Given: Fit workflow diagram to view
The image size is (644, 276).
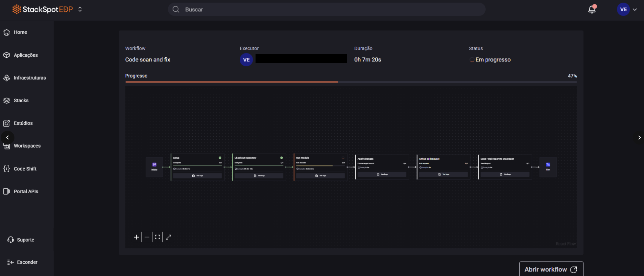Looking at the screenshot, I should click(x=157, y=237).
